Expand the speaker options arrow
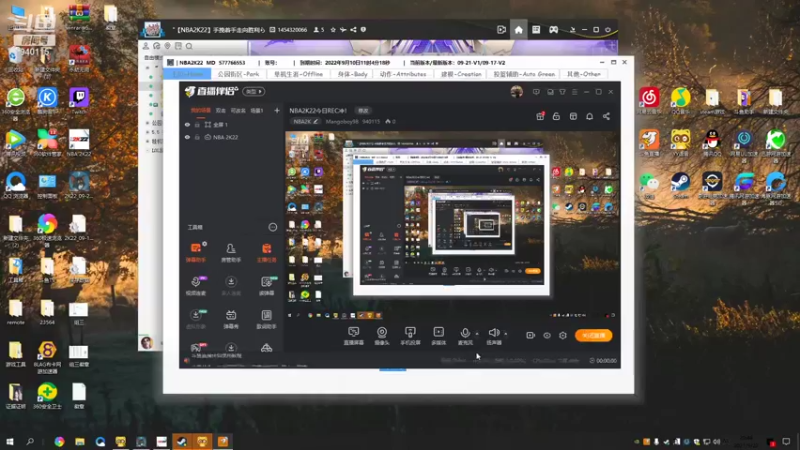Screen dimensions: 800x450 (506, 334)
